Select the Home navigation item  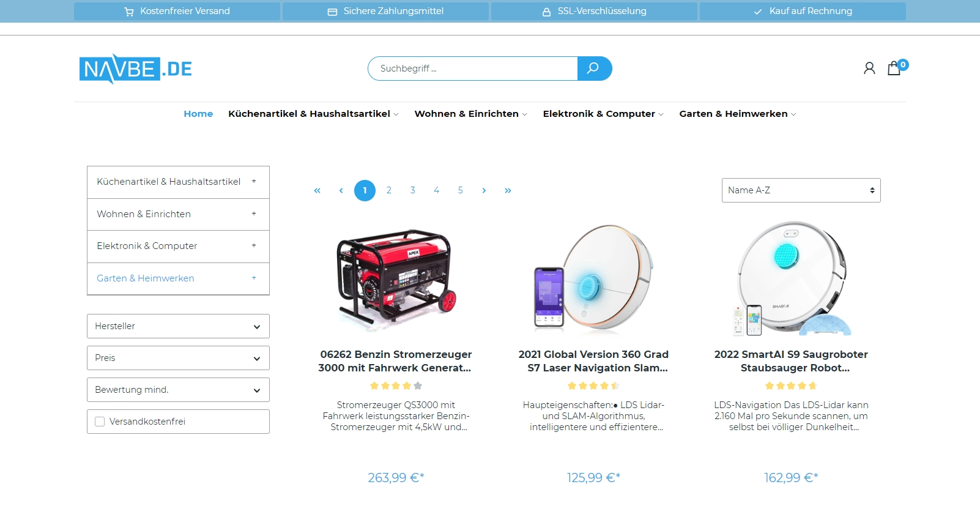point(198,114)
